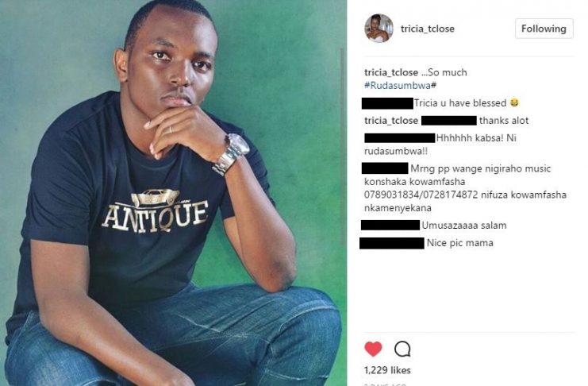Open redacted commenter name before 'Hhhhhh kabsa'
Viewport: 588px width, 386px height.
(399, 138)
